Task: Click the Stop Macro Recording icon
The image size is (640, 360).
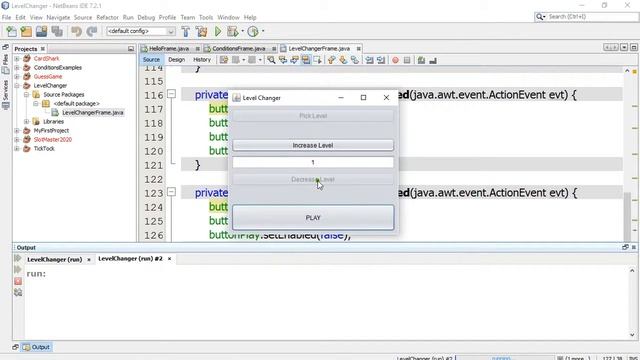Action: pos(407,60)
